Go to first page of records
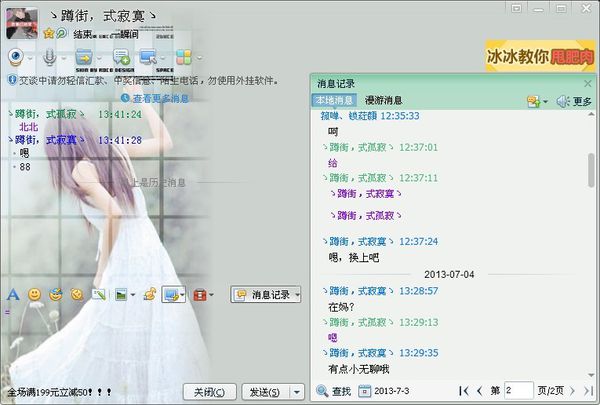The image size is (600, 405). (464, 391)
